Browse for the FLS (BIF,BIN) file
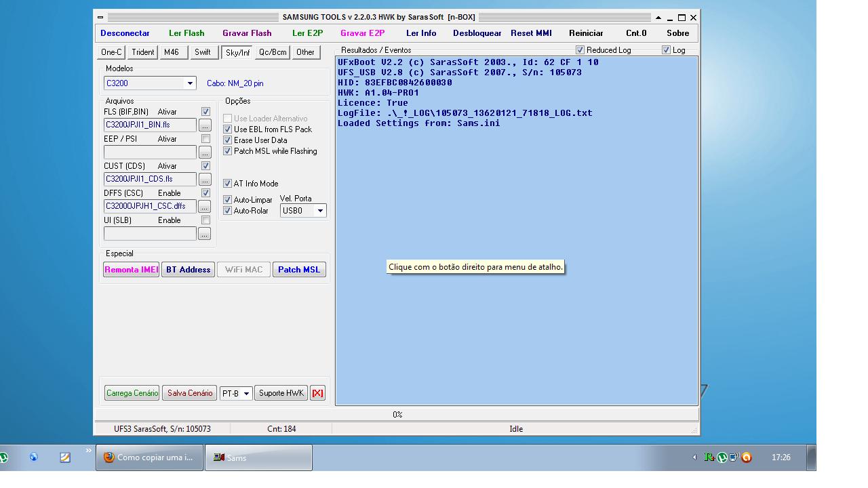This screenshot has height=488, width=868. tap(205, 125)
